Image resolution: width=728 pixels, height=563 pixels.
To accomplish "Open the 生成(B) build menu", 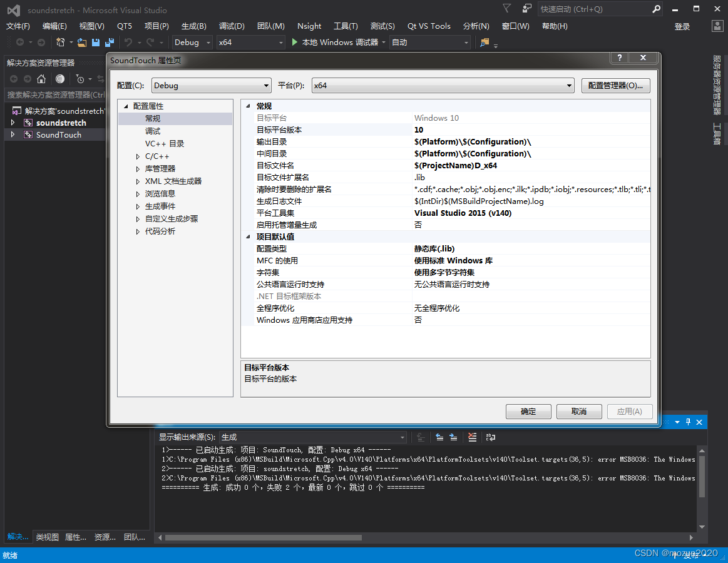I will click(193, 26).
